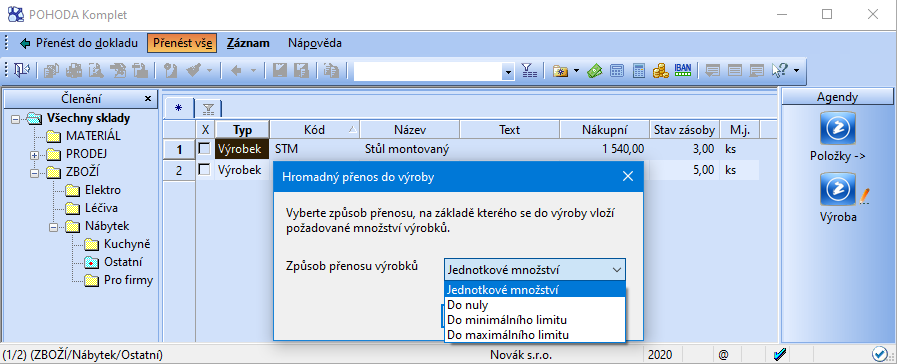This screenshot has width=897, height=364.
Task: Click the Stůl montovaný cell
Action: tap(410, 149)
